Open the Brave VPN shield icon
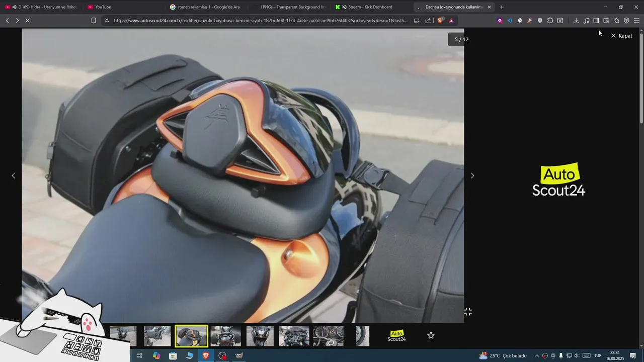Screen dimensions: 644x362 (x=626, y=21)
